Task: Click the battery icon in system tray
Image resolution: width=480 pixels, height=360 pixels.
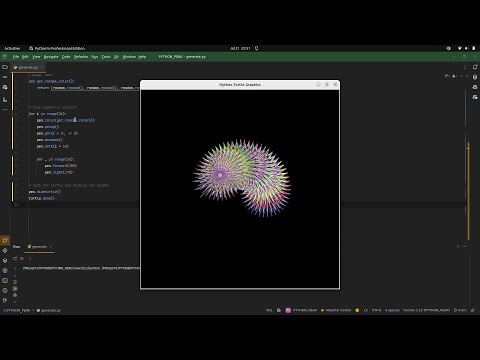Action: 474,48
